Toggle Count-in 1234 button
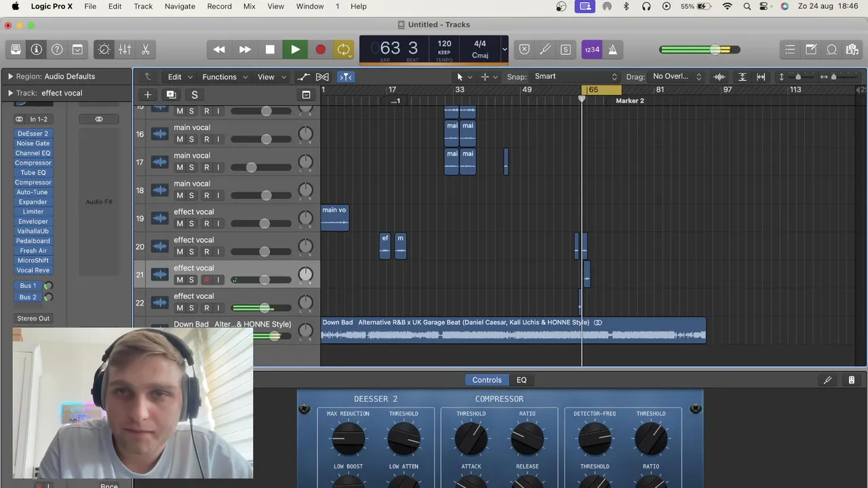868x488 pixels. [x=592, y=49]
